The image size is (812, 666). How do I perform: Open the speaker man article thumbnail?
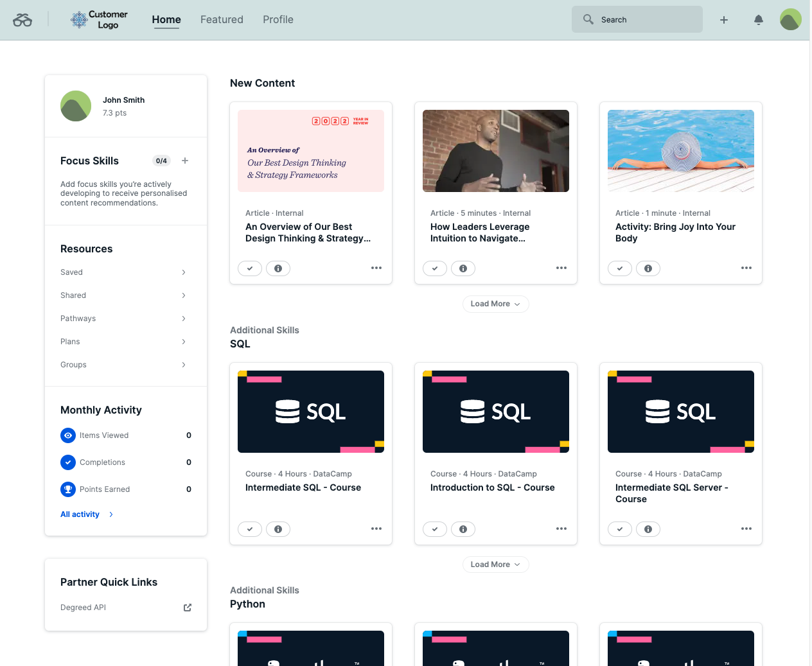496,151
